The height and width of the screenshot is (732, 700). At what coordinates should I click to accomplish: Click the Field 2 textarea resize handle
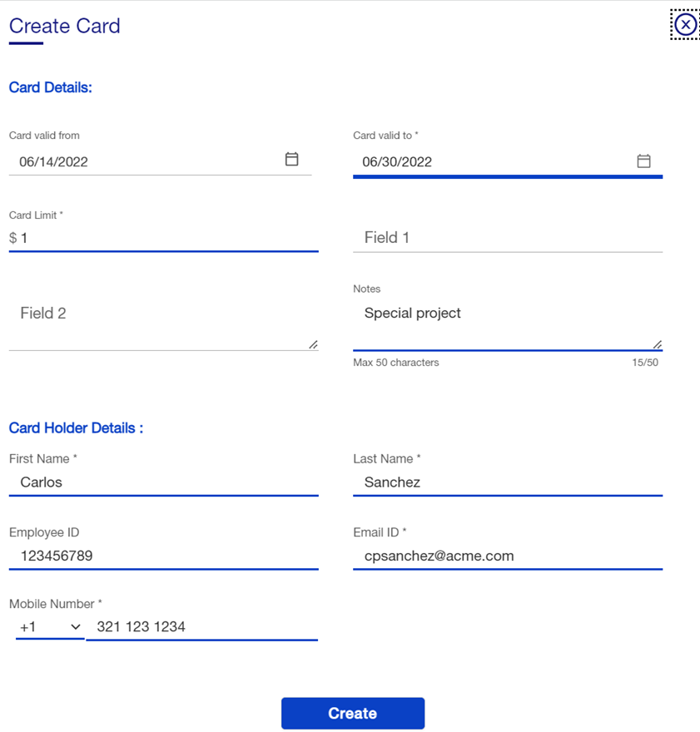313,344
